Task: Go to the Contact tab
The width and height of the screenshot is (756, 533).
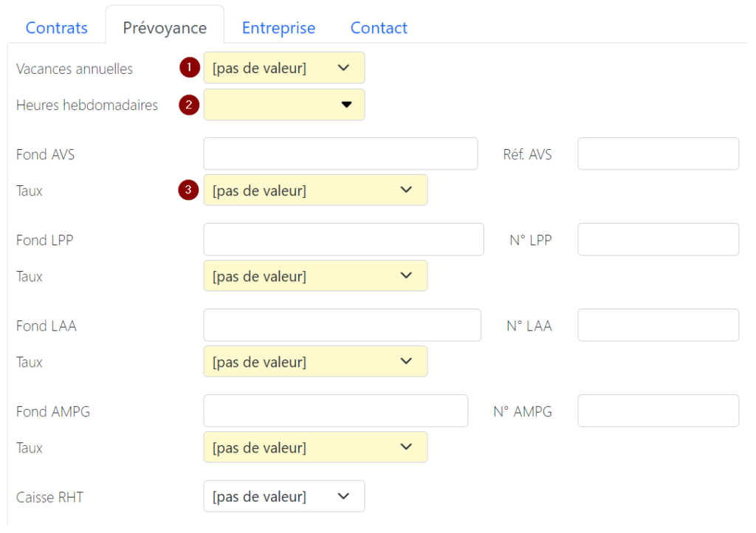Action: coord(379,28)
